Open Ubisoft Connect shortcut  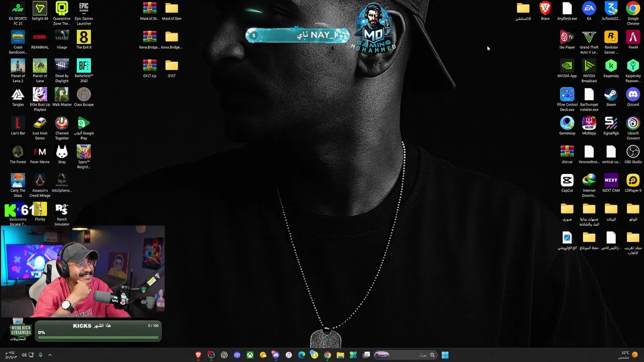click(x=633, y=128)
